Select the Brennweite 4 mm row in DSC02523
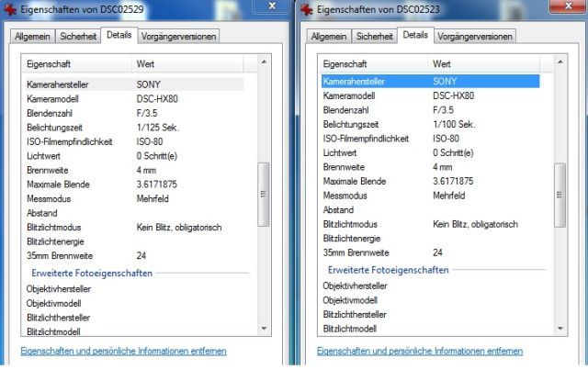 point(431,167)
